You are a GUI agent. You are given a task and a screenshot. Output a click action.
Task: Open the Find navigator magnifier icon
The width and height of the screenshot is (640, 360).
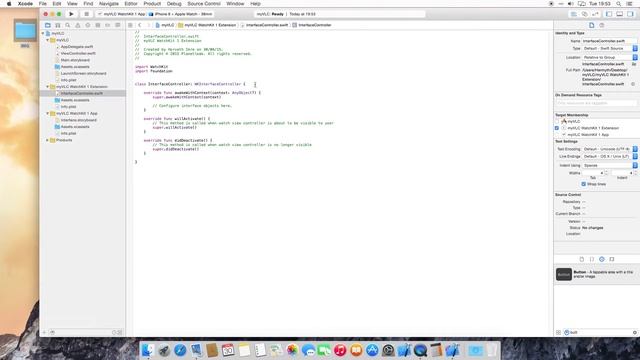[68, 25]
